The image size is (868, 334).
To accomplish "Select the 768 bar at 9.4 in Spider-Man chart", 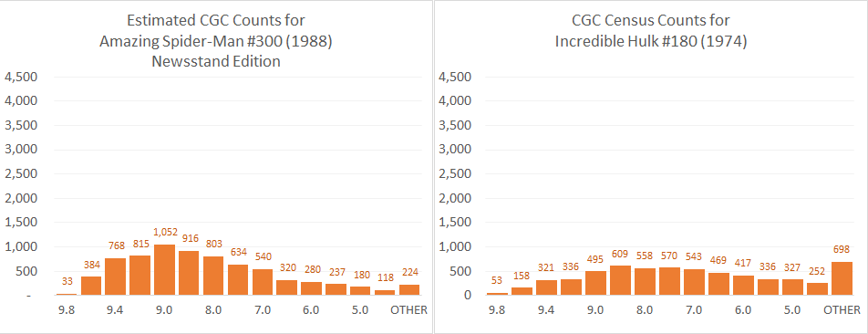I will (115, 277).
